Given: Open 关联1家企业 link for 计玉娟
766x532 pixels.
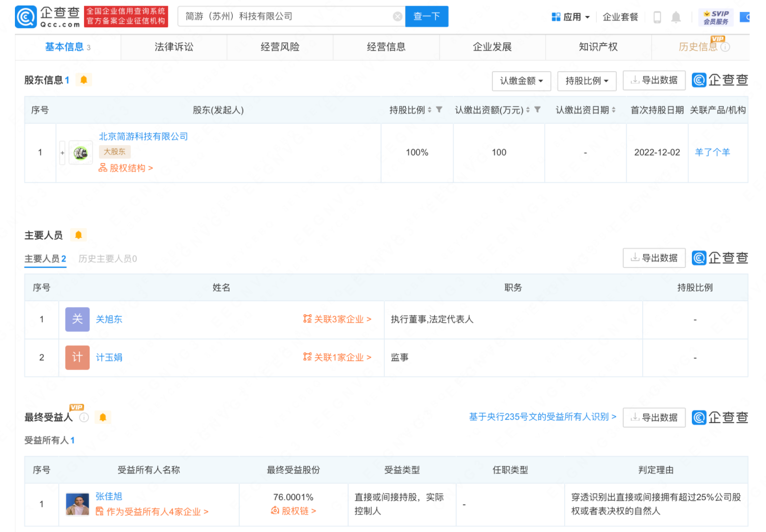Looking at the screenshot, I should click(x=337, y=357).
